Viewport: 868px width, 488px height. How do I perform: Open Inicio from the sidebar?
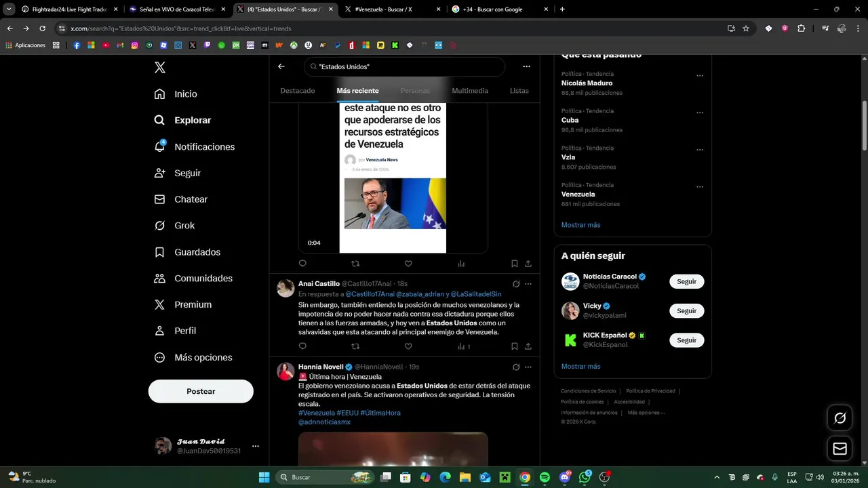(176, 94)
